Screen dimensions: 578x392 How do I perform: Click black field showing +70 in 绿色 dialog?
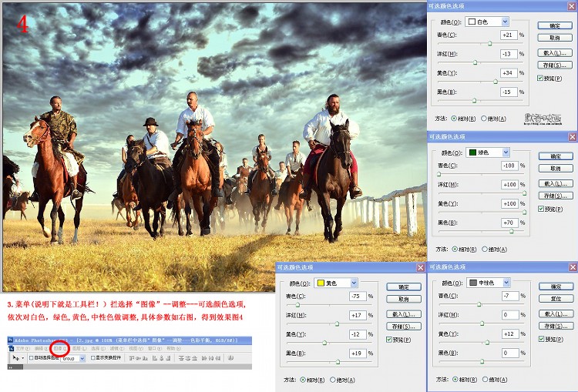(510, 223)
